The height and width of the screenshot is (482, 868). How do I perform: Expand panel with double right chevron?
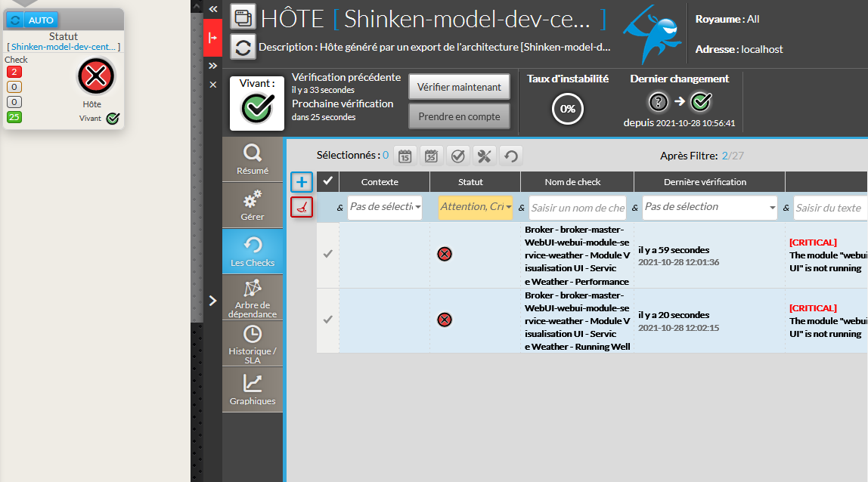pyautogui.click(x=213, y=66)
